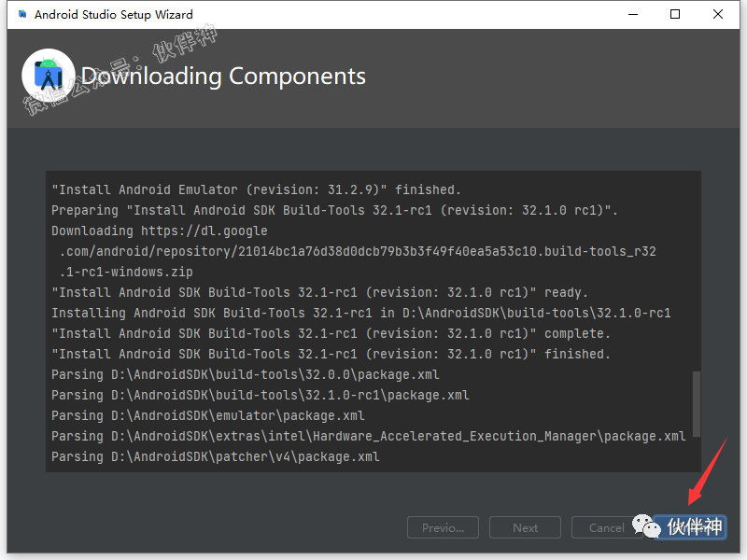Click the Next button
The width and height of the screenshot is (747, 560).
[525, 527]
